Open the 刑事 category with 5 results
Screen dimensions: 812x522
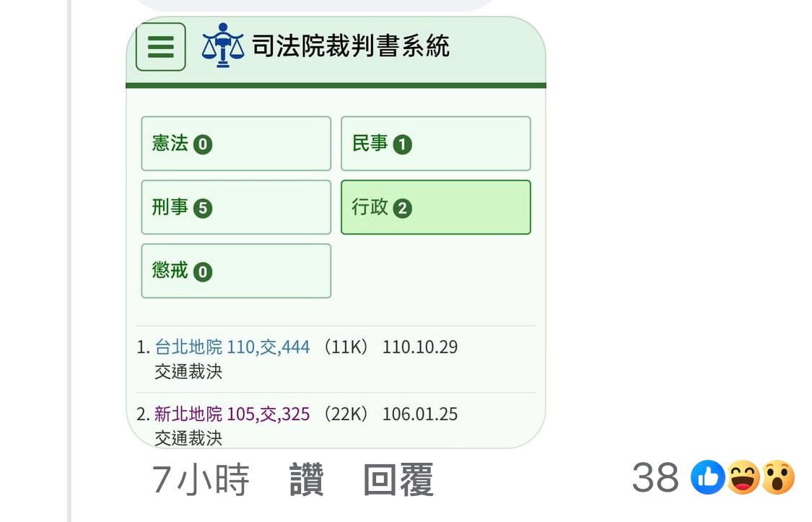[235, 207]
